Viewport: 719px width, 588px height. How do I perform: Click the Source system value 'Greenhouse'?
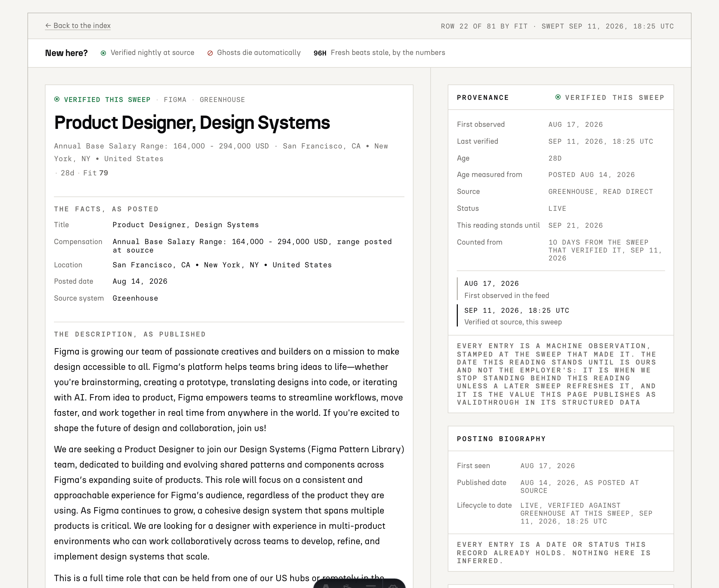135,298
